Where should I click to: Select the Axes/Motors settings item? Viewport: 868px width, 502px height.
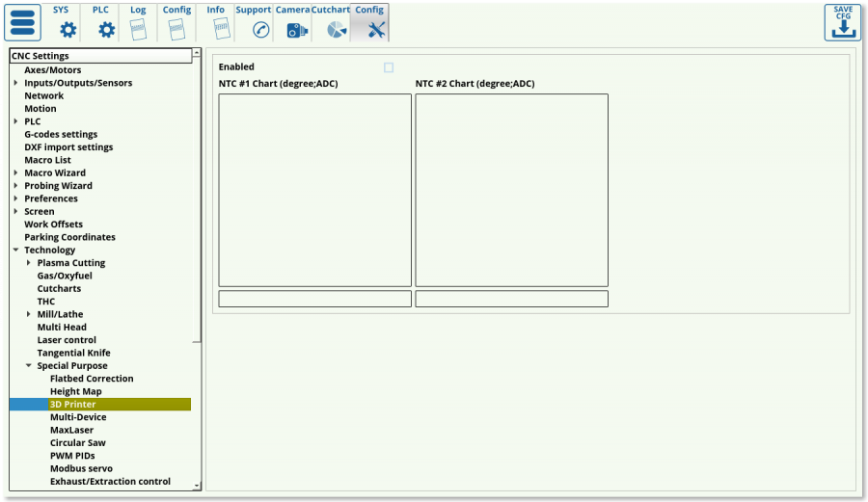click(x=52, y=70)
